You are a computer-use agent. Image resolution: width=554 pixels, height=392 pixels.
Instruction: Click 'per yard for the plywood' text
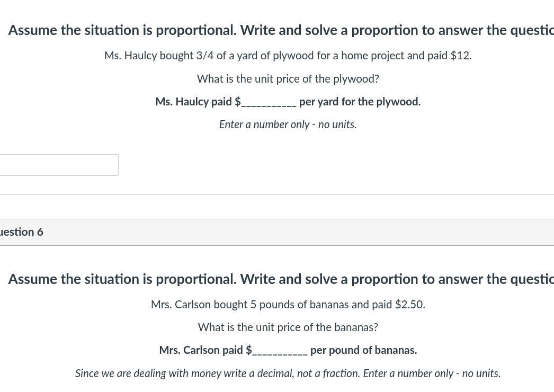(360, 102)
